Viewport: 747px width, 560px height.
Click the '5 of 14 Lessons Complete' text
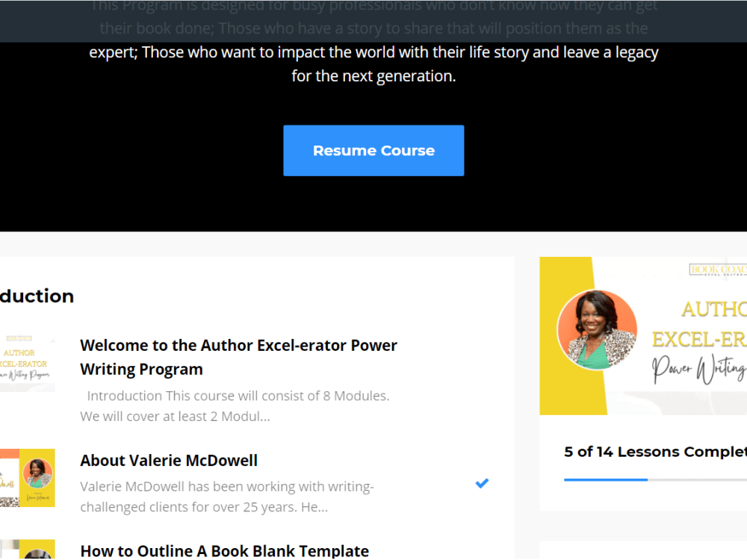point(656,452)
